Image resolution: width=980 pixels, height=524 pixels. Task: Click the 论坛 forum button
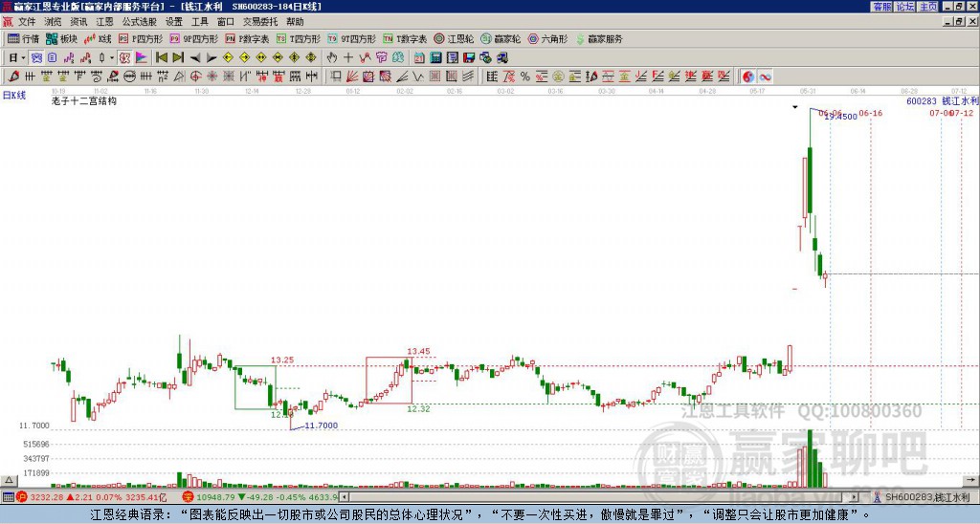[905, 7]
